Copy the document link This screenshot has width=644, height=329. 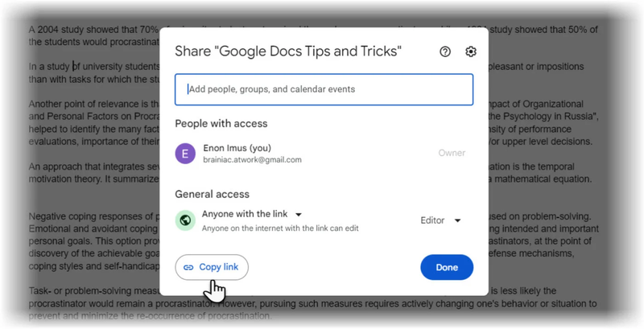[212, 268]
